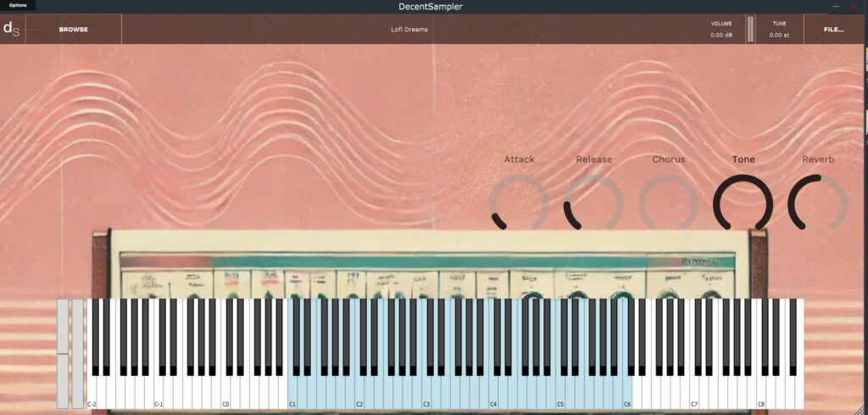Click the TUNE 0.00 st value
The image size is (868, 415).
pos(779,35)
